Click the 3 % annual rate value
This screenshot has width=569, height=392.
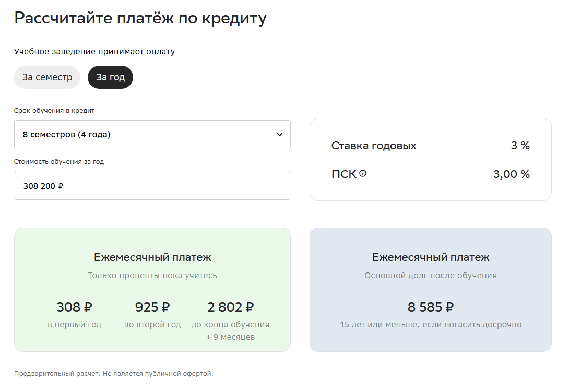pyautogui.click(x=520, y=146)
